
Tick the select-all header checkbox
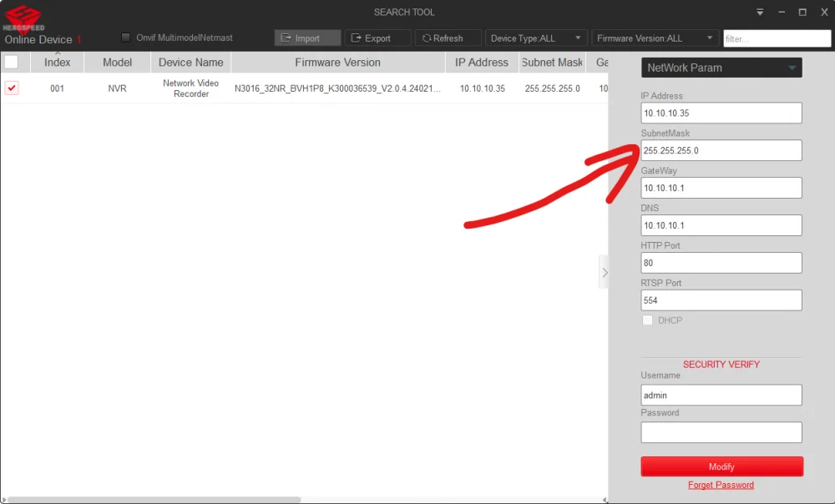pyautogui.click(x=12, y=62)
